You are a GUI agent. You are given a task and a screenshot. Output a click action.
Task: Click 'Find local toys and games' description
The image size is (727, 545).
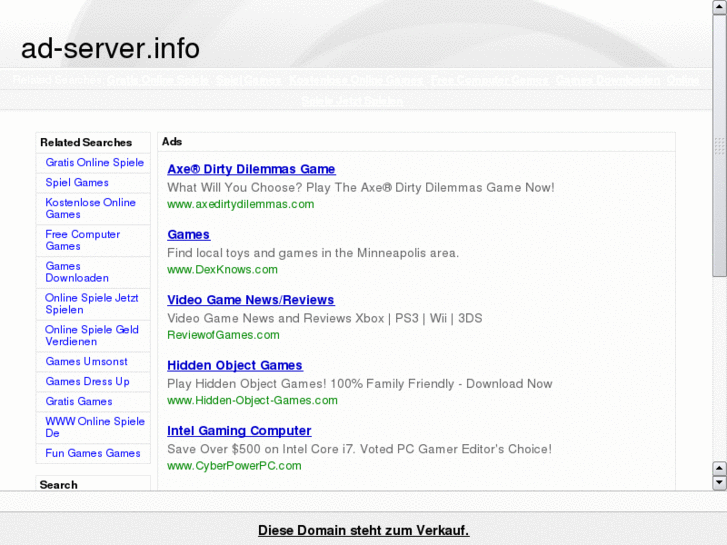pyautogui.click(x=313, y=253)
